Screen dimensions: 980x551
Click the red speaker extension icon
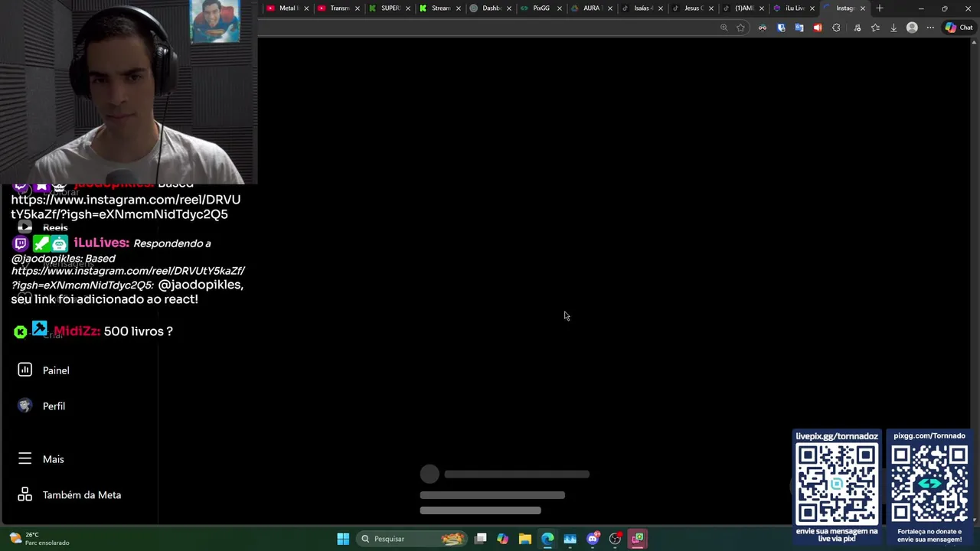click(818, 28)
